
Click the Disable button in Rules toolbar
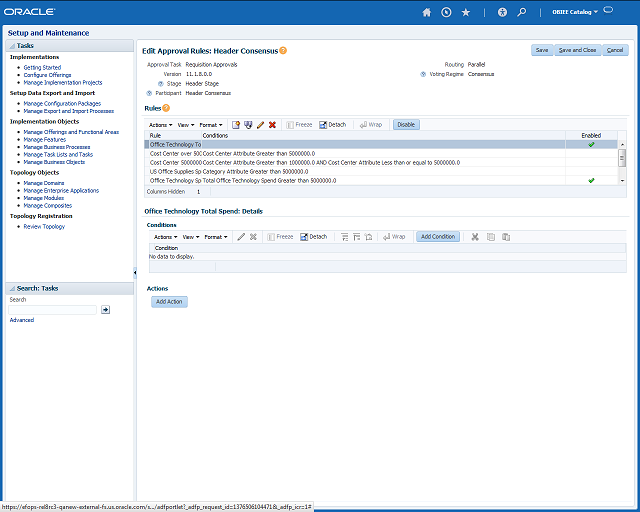tap(406, 125)
